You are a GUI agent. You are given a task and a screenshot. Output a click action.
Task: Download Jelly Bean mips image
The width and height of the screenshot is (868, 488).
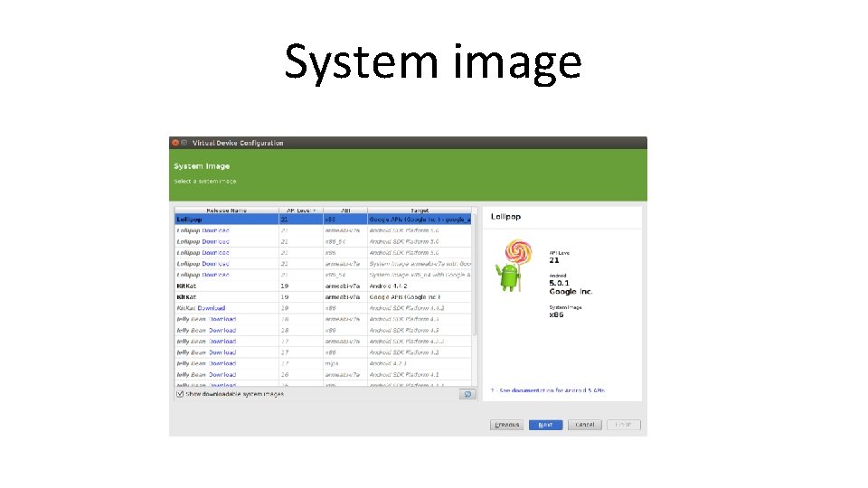tap(222, 363)
